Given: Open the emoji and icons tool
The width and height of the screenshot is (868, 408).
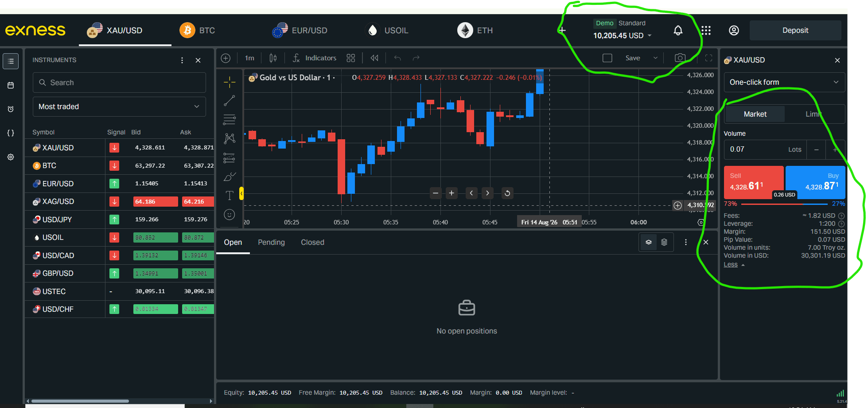Looking at the screenshot, I should pyautogui.click(x=230, y=215).
